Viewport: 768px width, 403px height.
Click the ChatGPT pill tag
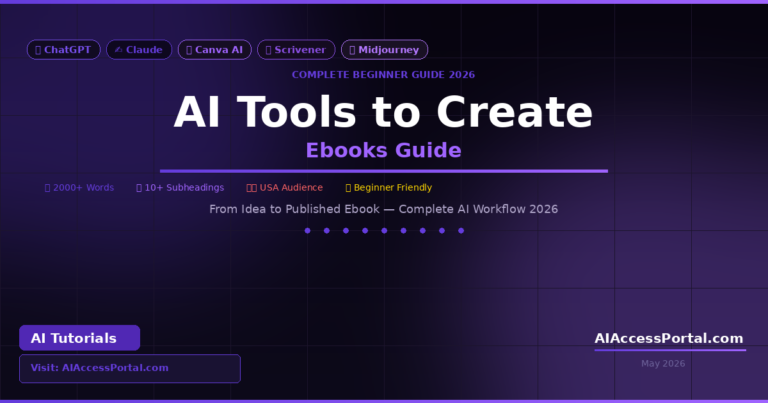[64, 49]
